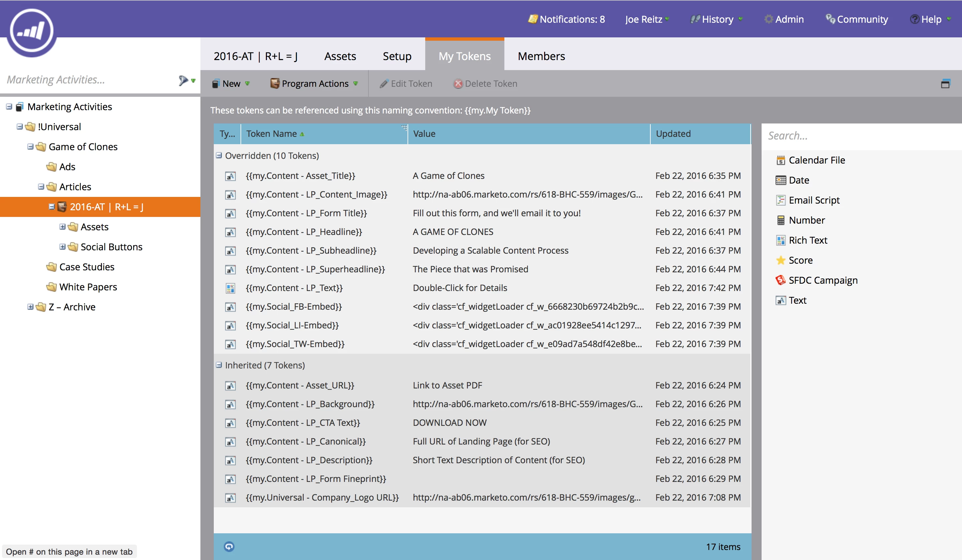Expand the Z – Archive folder
The width and height of the screenshot is (962, 560).
pos(30,307)
